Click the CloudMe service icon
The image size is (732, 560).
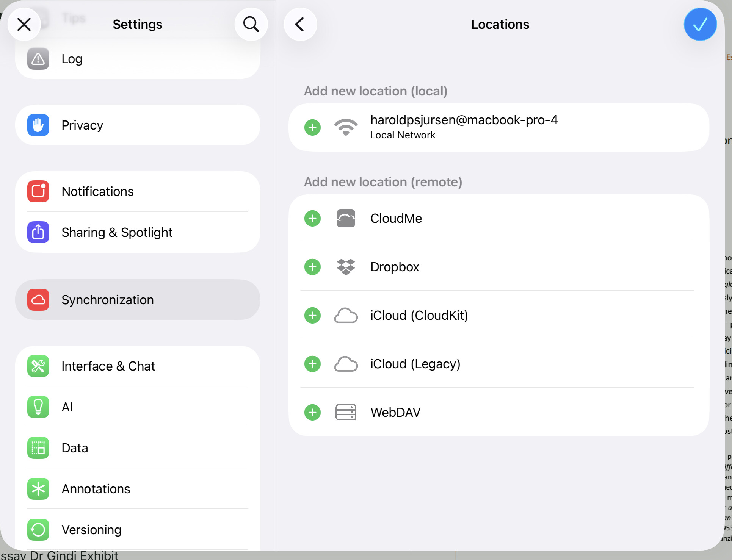346,219
